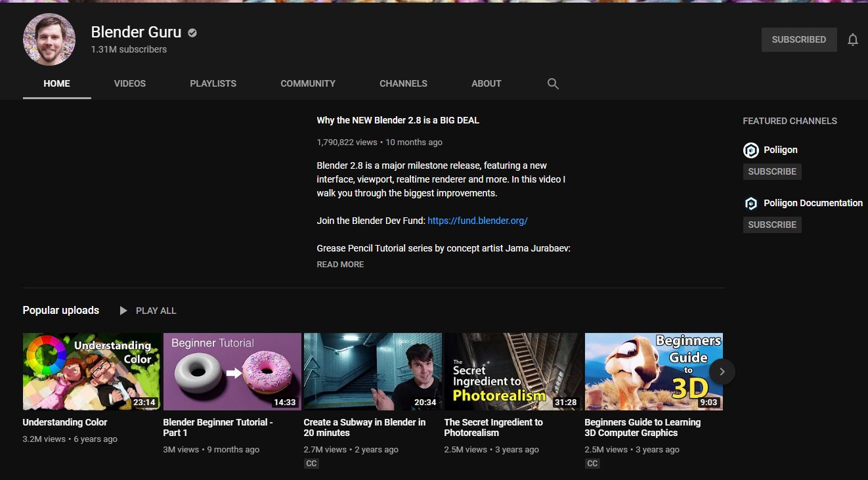Image resolution: width=868 pixels, height=480 pixels.
Task: Click the Blender Guru channel name
Action: tap(137, 32)
